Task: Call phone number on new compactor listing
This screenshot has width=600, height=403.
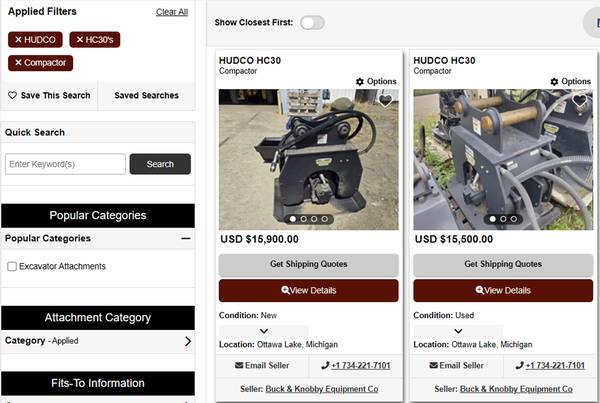Action: [x=356, y=365]
